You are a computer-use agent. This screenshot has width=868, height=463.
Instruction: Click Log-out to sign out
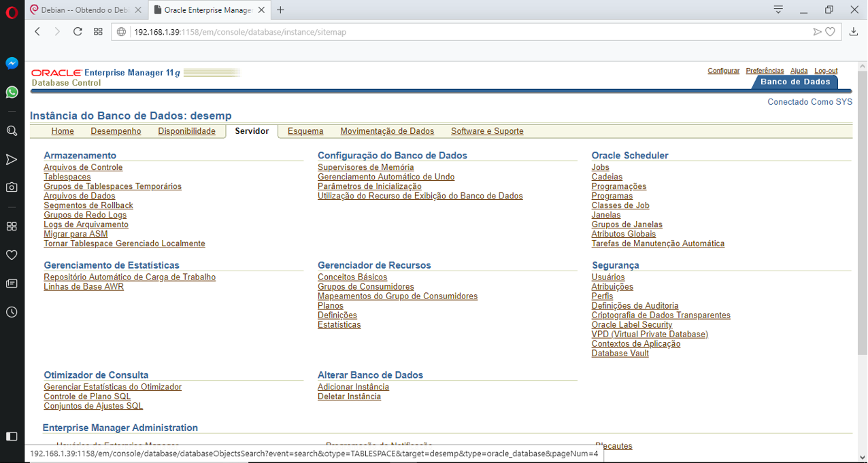(x=826, y=71)
